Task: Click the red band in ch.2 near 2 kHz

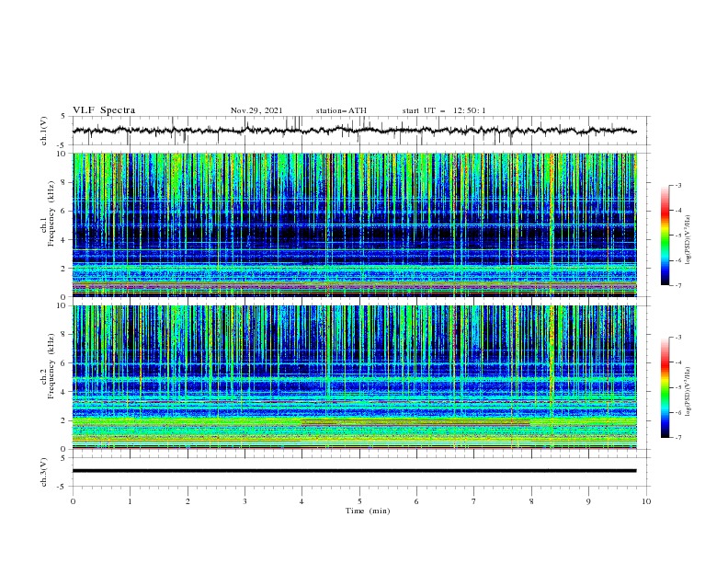Action: pos(415,423)
